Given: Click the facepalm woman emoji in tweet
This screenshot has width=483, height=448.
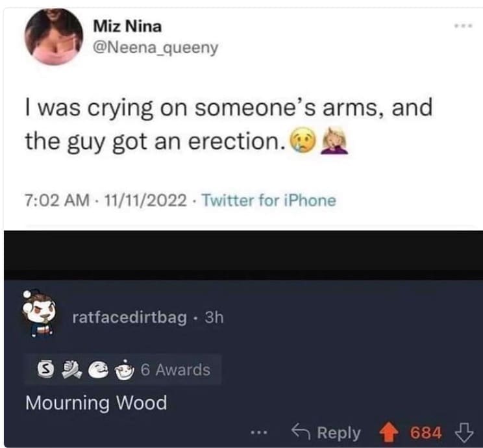Looking at the screenshot, I should tap(334, 140).
